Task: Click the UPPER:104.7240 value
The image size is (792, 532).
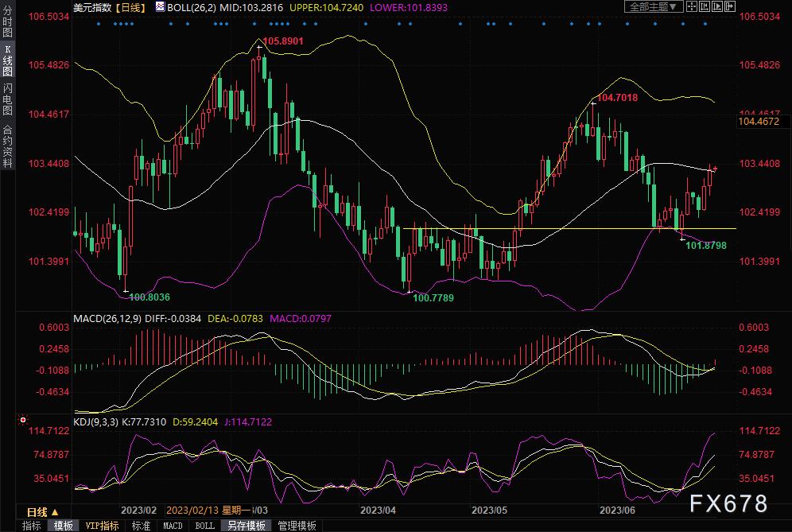Action: [326, 8]
